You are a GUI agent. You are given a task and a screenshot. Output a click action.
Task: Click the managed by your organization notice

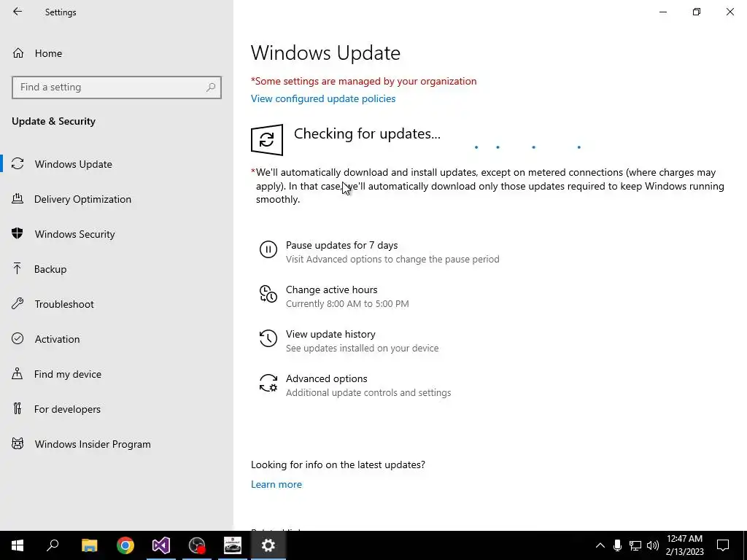pyautogui.click(x=364, y=82)
